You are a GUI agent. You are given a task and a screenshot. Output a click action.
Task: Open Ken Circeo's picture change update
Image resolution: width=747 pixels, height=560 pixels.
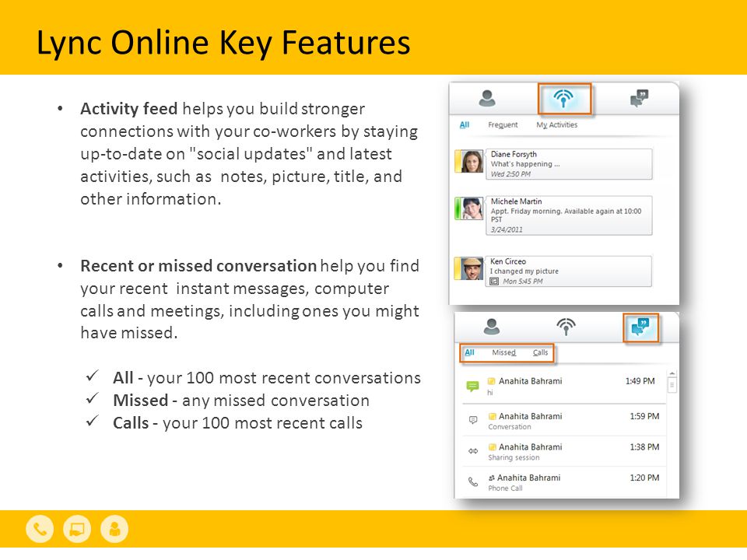coord(569,271)
